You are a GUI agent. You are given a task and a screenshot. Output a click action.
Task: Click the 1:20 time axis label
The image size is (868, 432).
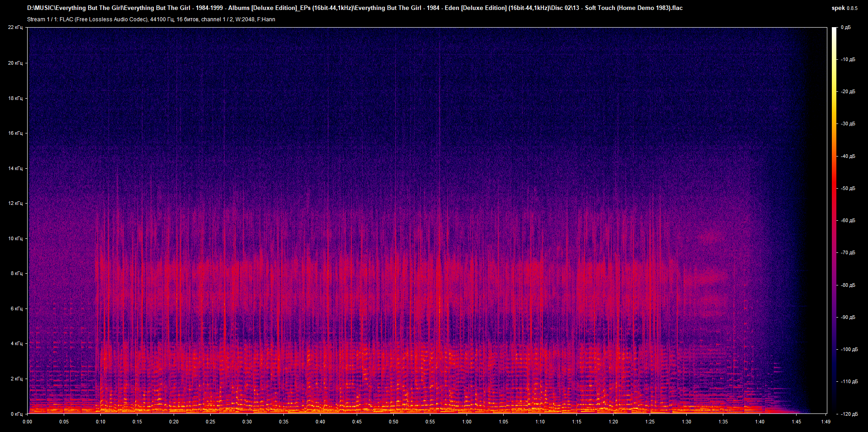click(613, 422)
